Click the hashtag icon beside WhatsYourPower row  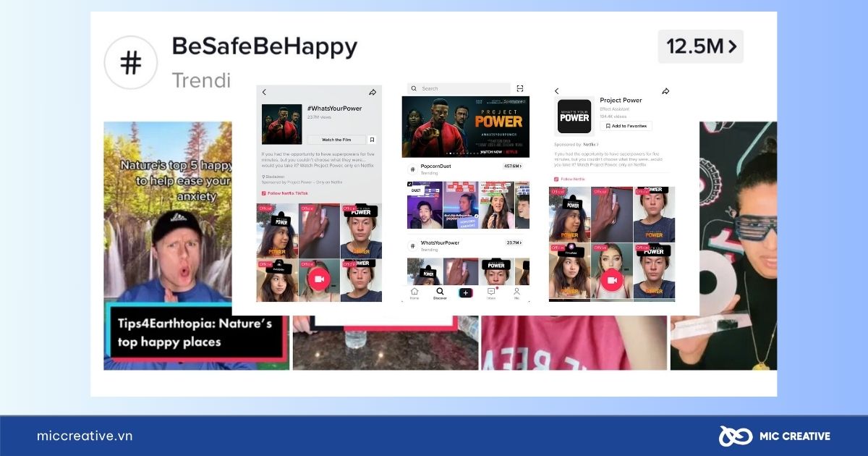(413, 245)
